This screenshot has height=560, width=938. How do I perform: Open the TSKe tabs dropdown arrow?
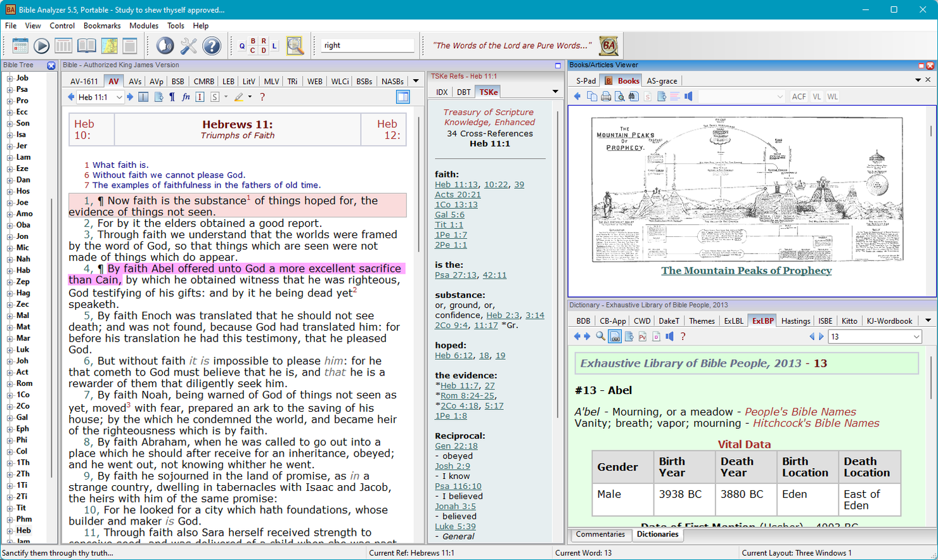point(555,92)
